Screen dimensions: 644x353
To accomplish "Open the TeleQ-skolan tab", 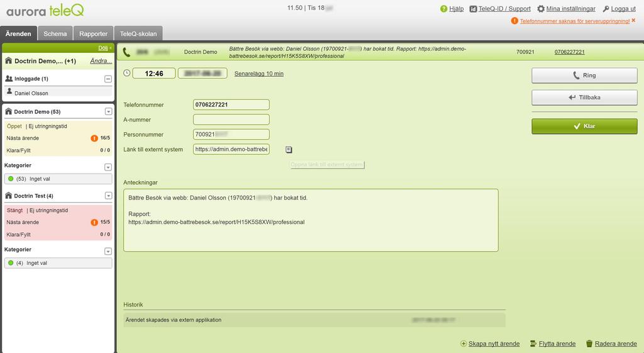I will point(138,34).
